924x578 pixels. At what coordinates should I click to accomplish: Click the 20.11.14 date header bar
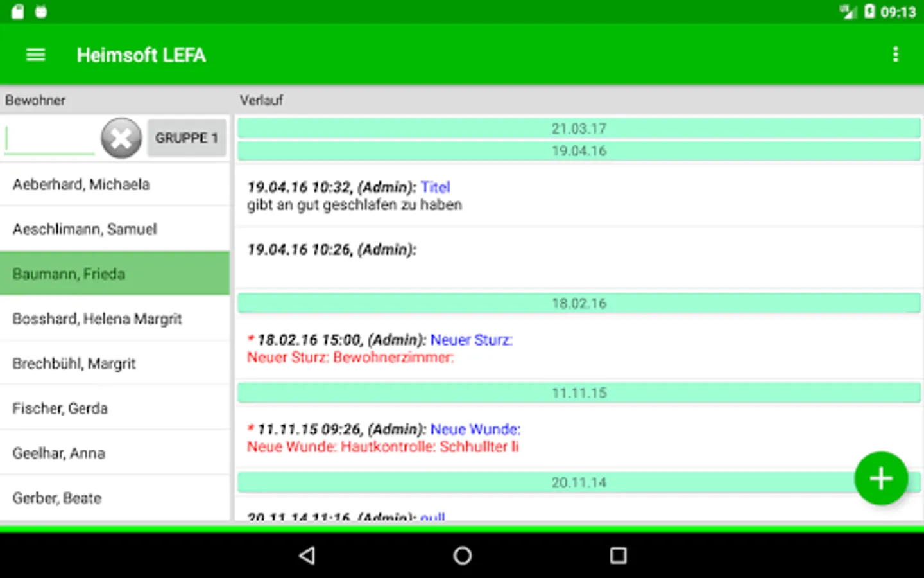pyautogui.click(x=579, y=482)
